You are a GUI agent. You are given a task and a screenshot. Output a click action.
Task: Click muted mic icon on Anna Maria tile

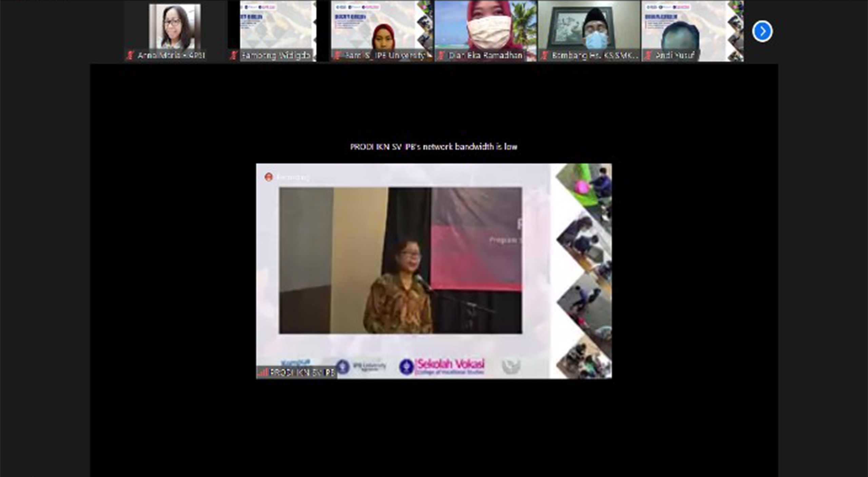point(130,55)
